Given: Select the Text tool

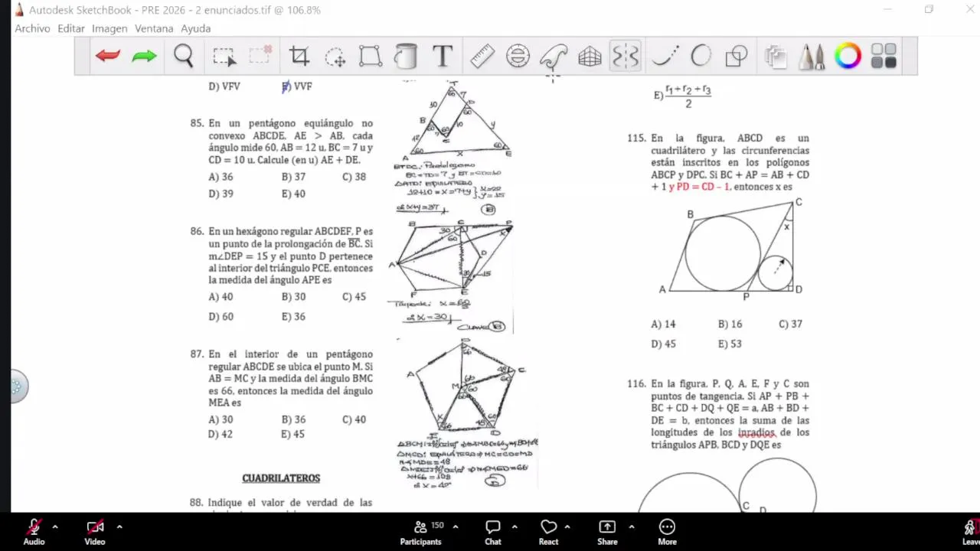Looking at the screenshot, I should click(x=443, y=56).
